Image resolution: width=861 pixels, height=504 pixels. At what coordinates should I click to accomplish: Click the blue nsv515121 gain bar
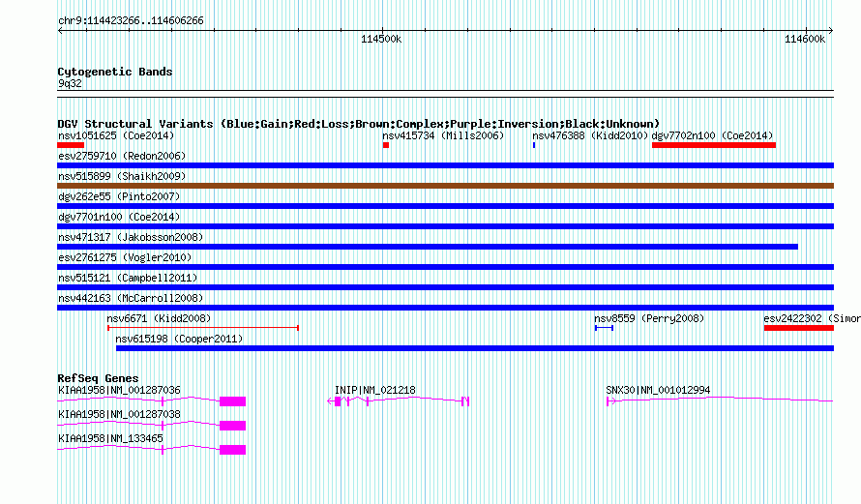[x=445, y=287]
